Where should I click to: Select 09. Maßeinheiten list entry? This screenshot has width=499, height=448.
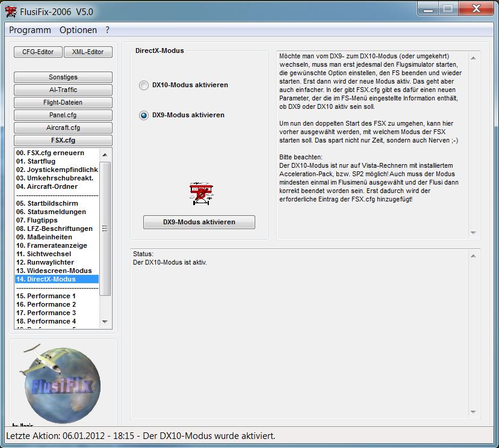pos(57,237)
